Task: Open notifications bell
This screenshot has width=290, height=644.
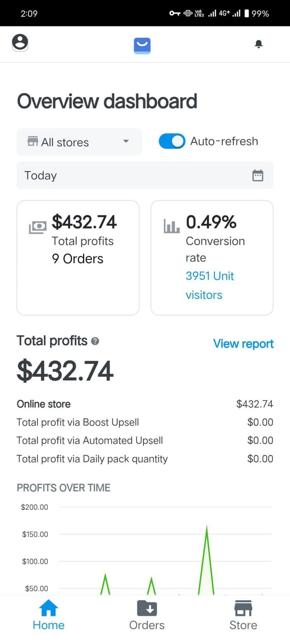Action: click(x=259, y=44)
